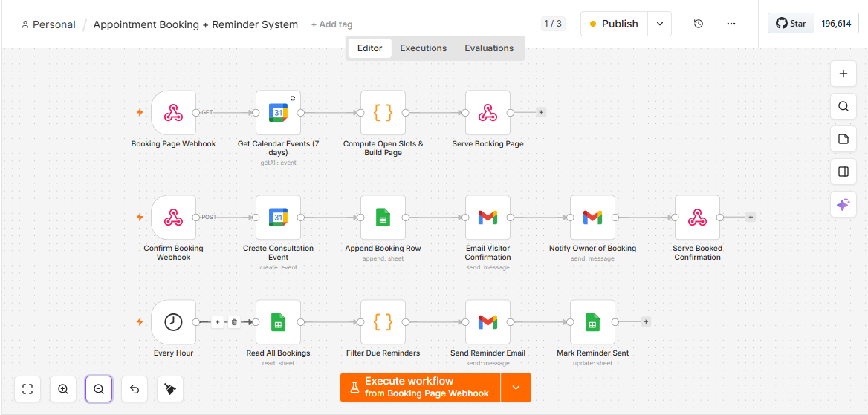Add a node using the plus panel button

point(843,73)
